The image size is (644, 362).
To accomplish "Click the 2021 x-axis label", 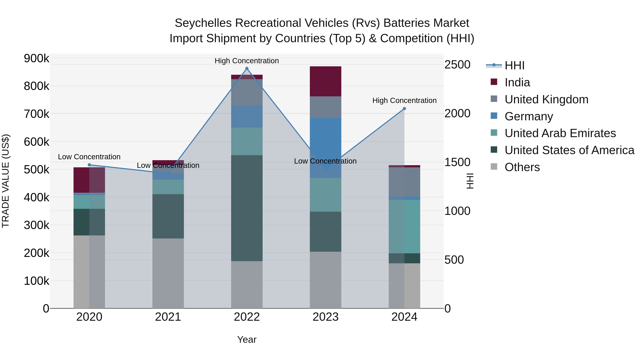I will coord(168,317).
